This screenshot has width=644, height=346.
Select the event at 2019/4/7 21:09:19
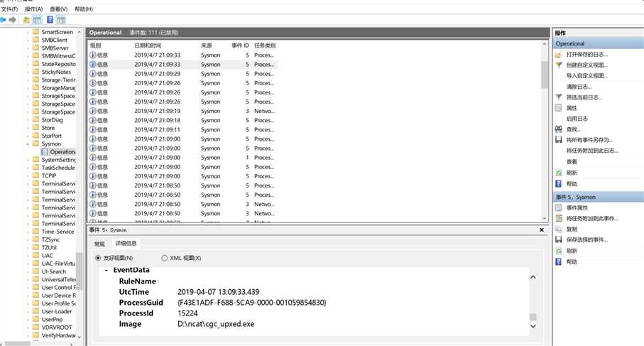(183, 111)
